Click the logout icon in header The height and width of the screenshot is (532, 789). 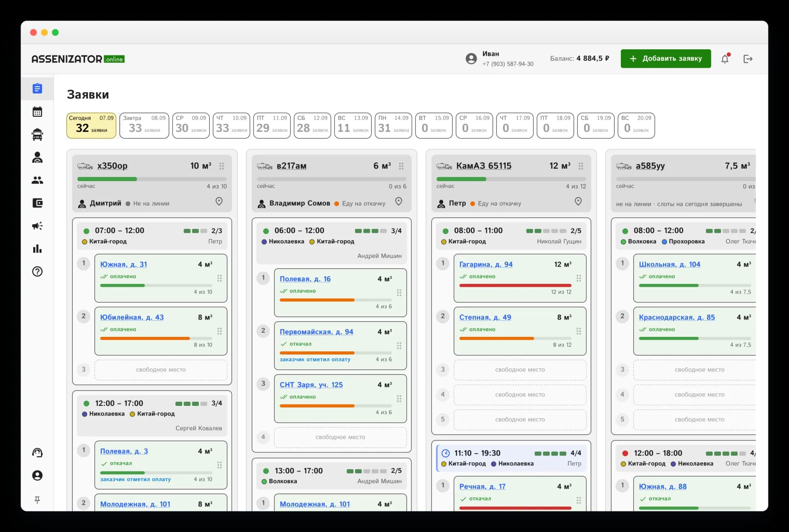[x=748, y=59]
